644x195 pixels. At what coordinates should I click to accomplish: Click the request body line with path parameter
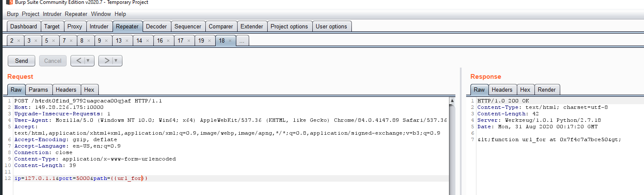point(81,178)
